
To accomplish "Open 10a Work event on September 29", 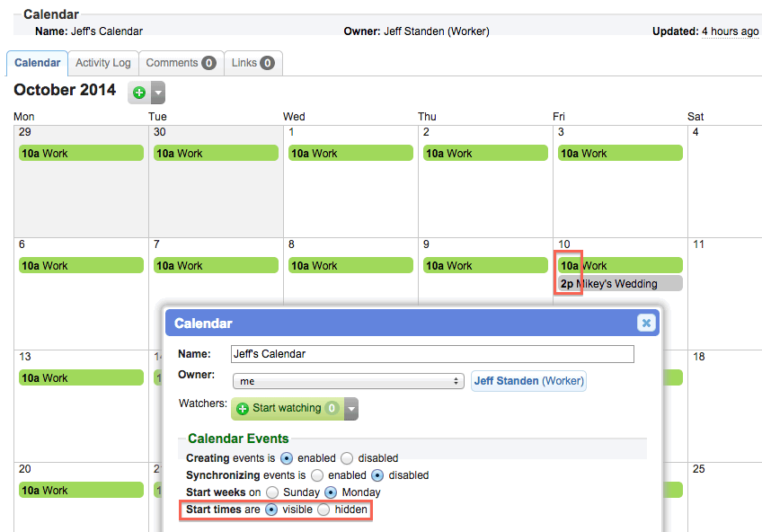I will (x=81, y=153).
